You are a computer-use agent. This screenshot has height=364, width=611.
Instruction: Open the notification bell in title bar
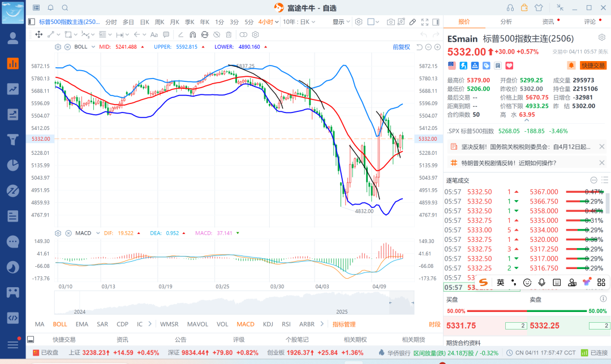pyautogui.click(x=51, y=7)
